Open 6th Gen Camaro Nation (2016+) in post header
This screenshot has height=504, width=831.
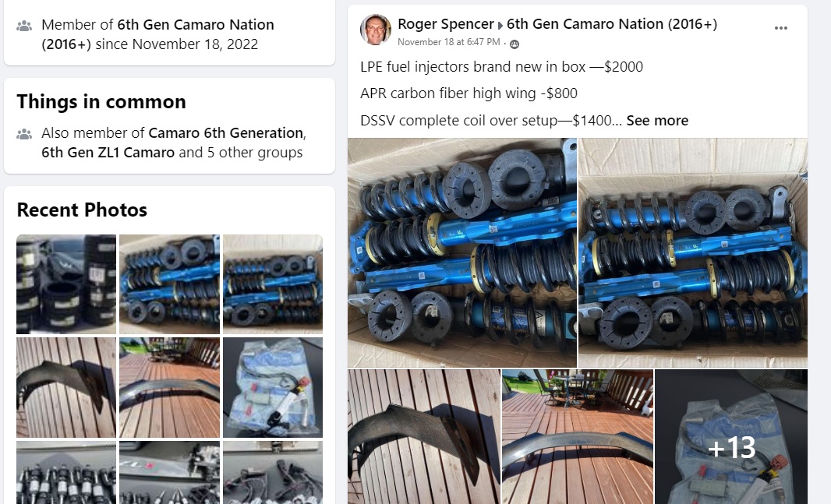(612, 24)
